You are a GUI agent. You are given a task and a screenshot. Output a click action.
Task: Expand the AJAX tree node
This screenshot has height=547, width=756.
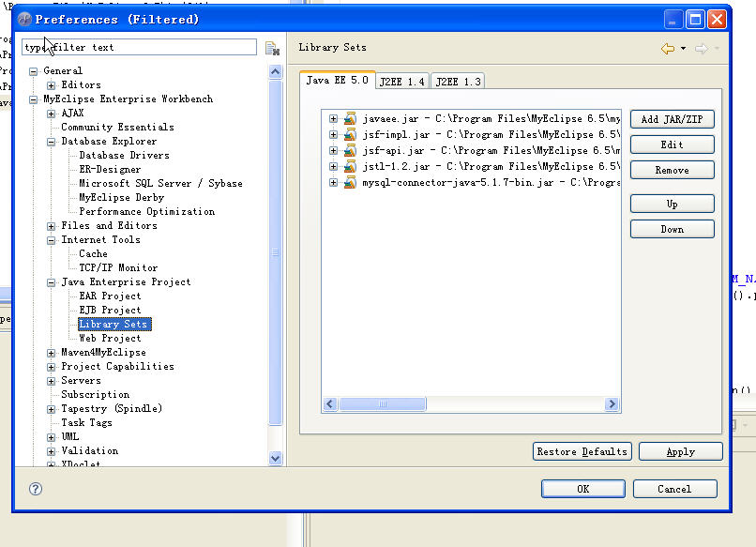51,114
